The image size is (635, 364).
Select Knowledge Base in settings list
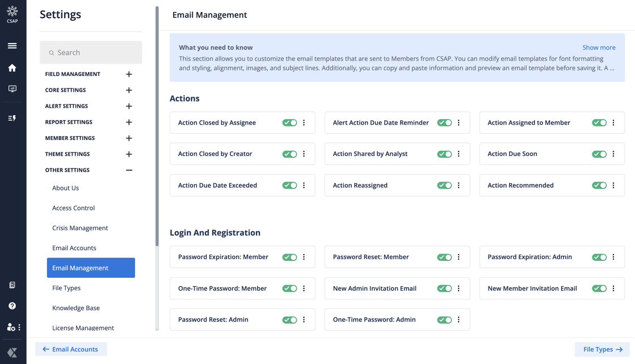click(x=76, y=308)
